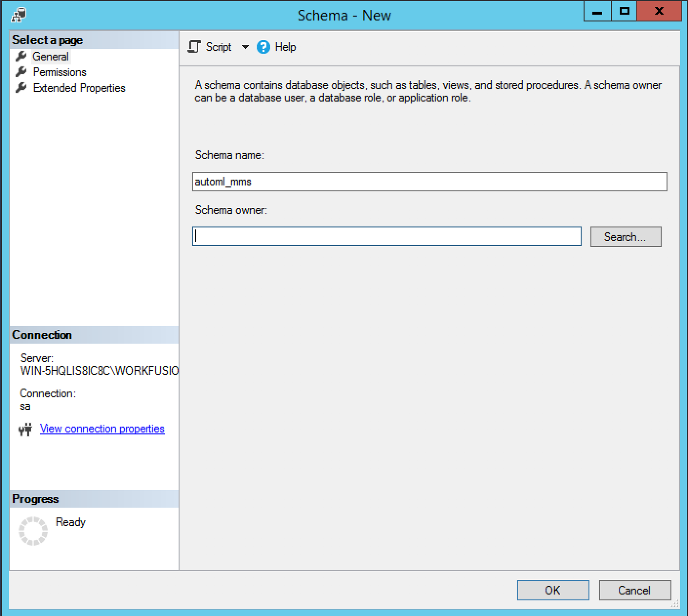The width and height of the screenshot is (688, 616).
Task: Open View connection properties link
Action: (x=102, y=429)
